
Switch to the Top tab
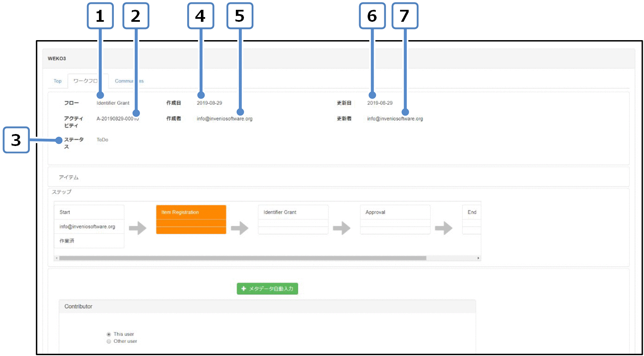click(58, 81)
